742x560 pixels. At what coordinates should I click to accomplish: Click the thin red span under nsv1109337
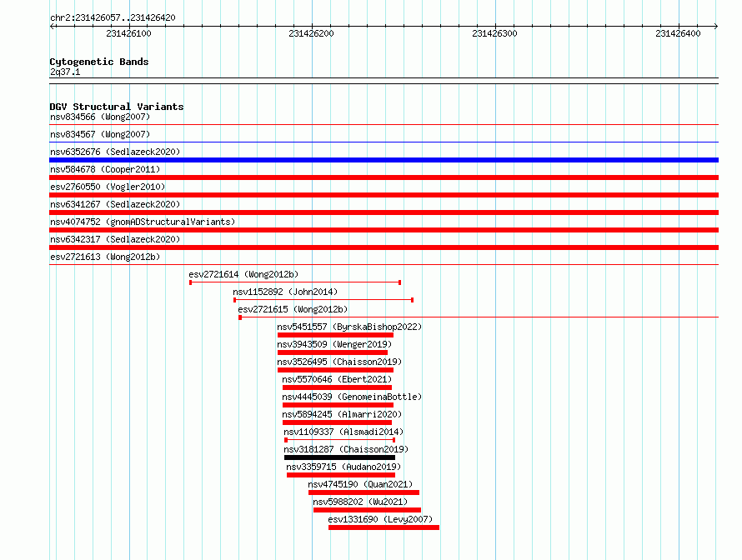click(x=340, y=440)
